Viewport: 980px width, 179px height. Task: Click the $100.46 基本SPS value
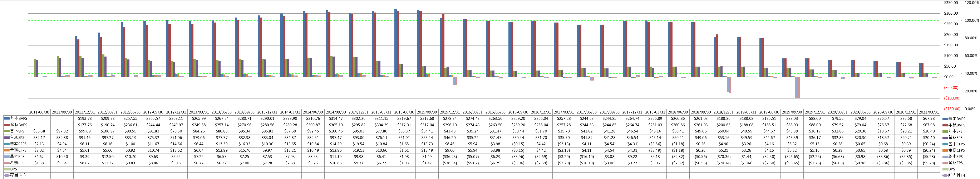click(336, 131)
